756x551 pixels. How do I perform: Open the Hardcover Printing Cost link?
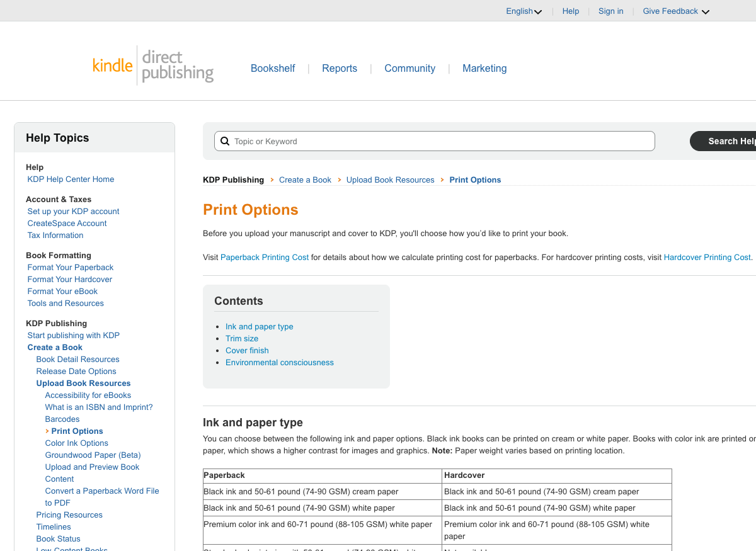point(707,257)
